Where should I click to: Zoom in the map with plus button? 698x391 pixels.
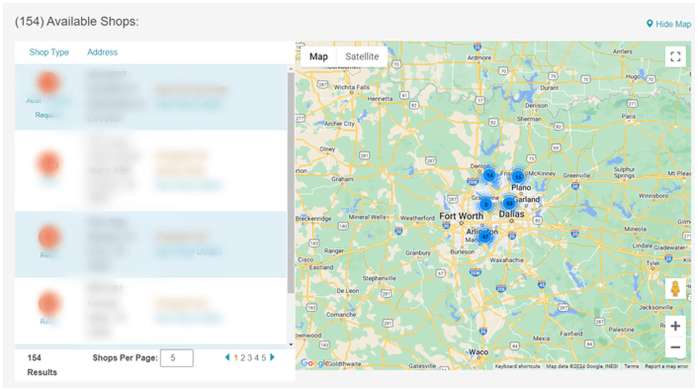pyautogui.click(x=675, y=326)
